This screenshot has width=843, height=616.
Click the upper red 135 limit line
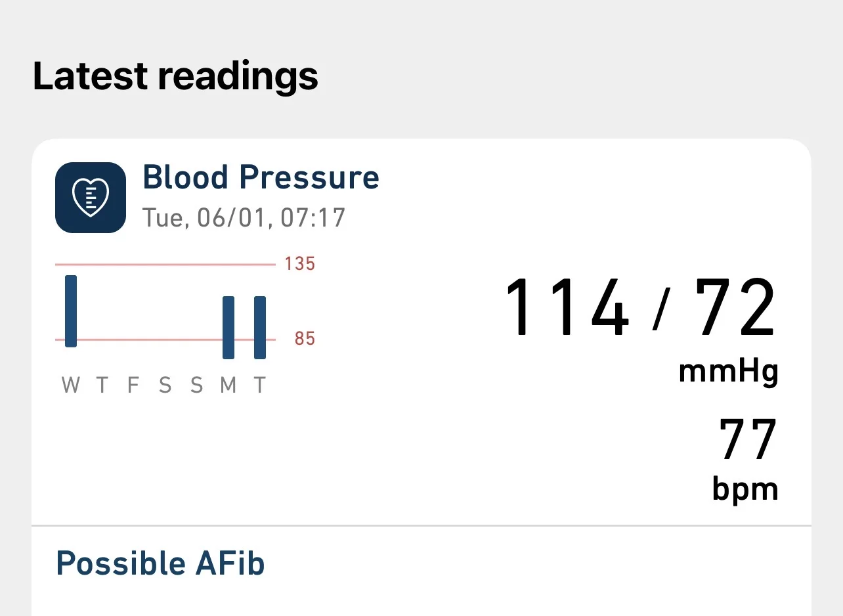(164, 265)
